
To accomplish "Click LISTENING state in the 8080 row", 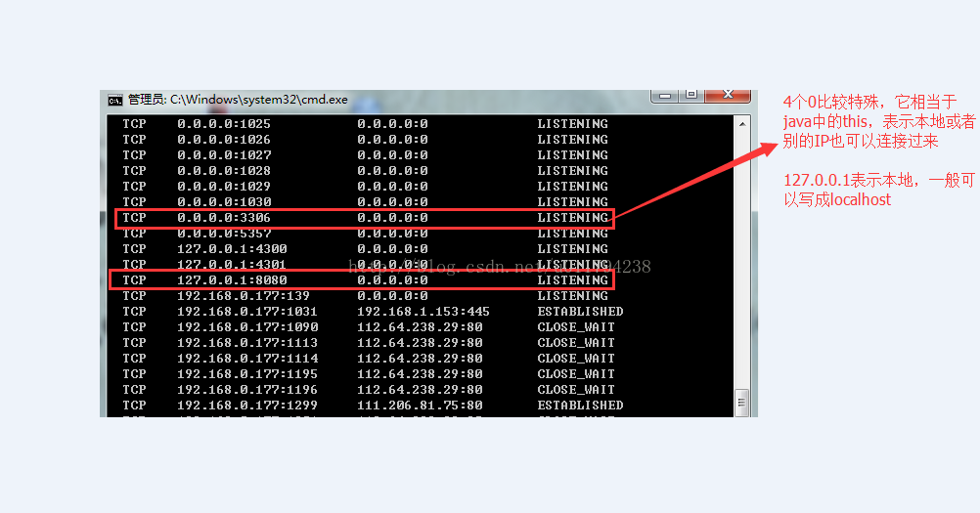I will [572, 279].
